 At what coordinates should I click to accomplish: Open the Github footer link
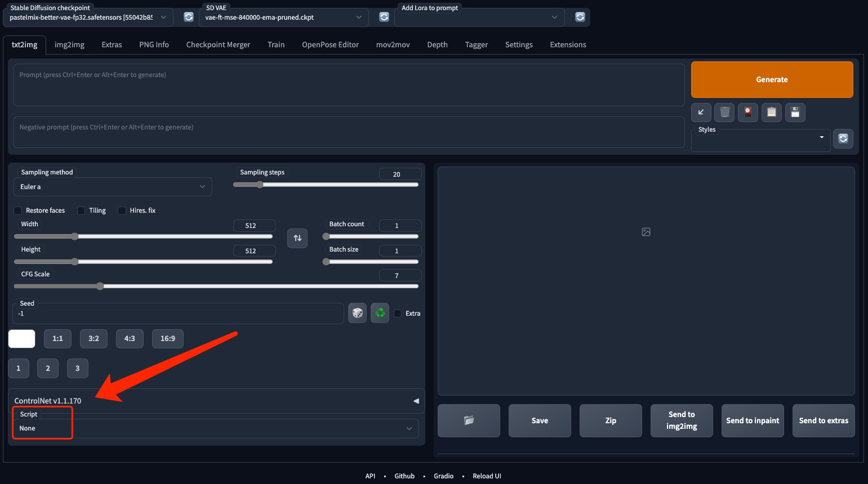click(x=404, y=476)
